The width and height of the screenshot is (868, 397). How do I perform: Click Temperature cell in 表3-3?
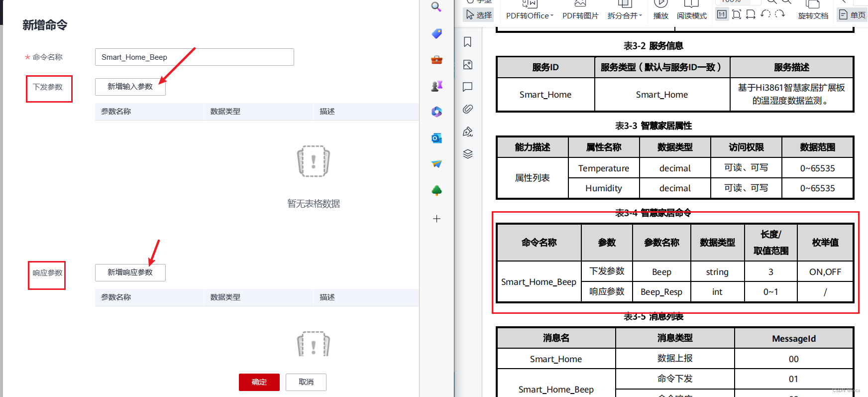pyautogui.click(x=604, y=168)
